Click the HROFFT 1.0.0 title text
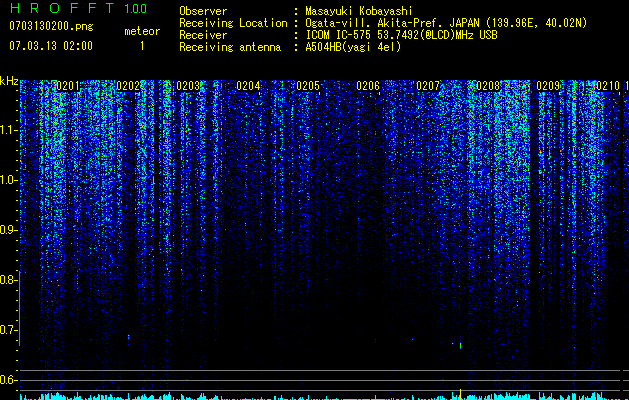 click(x=78, y=8)
